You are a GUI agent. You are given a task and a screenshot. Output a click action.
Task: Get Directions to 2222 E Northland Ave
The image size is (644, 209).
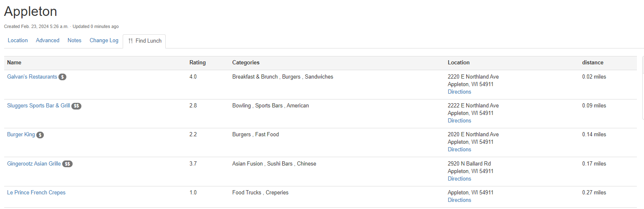[460, 121]
